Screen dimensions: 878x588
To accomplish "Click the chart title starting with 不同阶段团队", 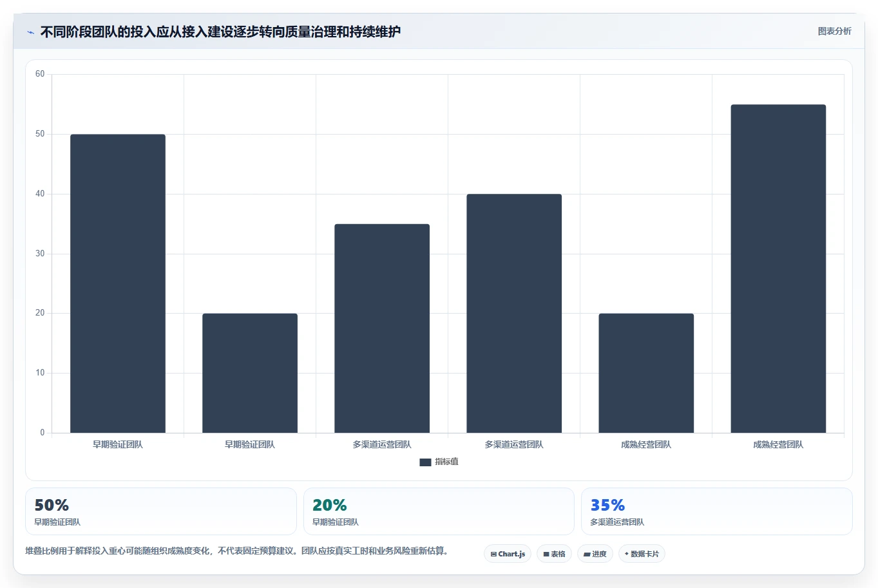I will coord(220,32).
